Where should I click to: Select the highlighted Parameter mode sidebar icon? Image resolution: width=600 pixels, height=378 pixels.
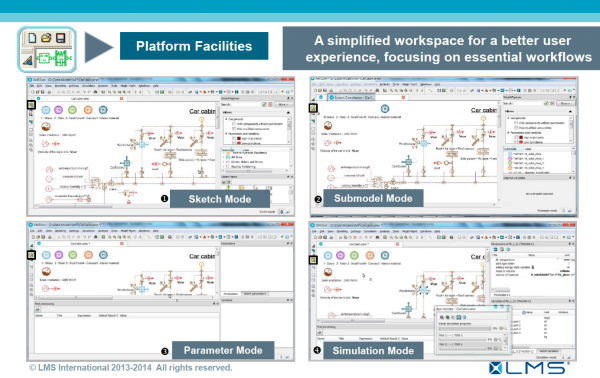point(31,254)
